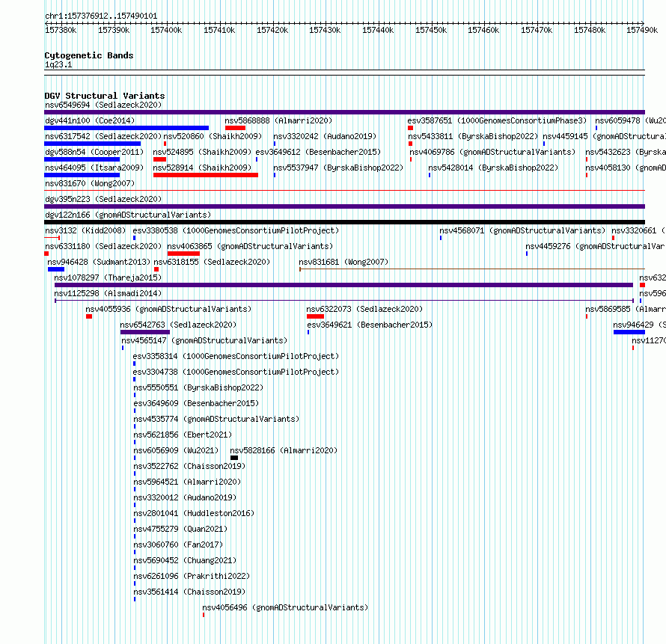
Task: Open nsv3561414 (Chaisson2019) label
Action: [189, 592]
